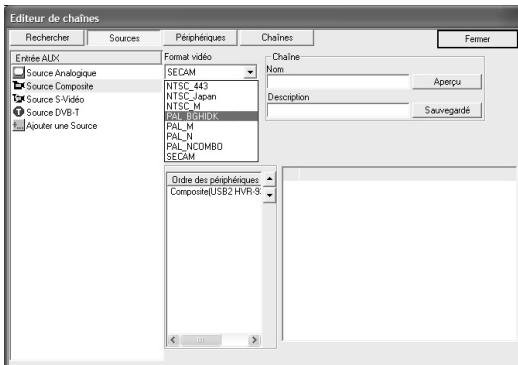The height and width of the screenshot is (365, 518).
Task: Click in the Description input field
Action: coord(338,111)
